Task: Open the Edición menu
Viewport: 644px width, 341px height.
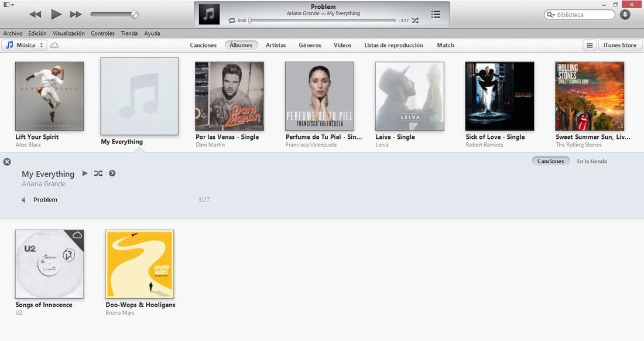Action: coord(37,33)
